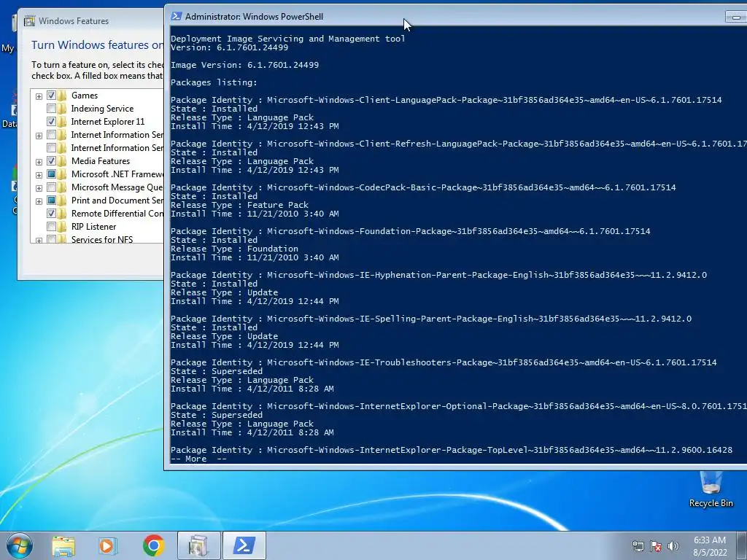The height and width of the screenshot is (560, 747).
Task: Click the CodecPack-Basic-Package identity line
Action: [423, 187]
